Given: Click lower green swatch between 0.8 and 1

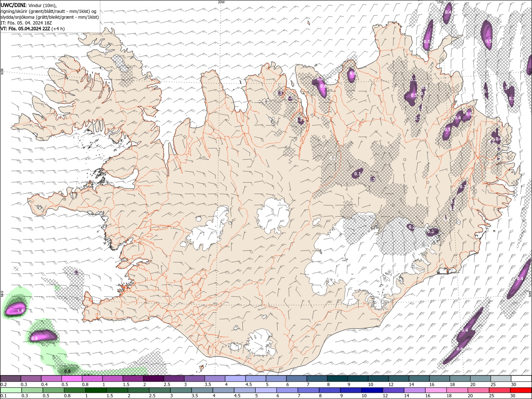Looking at the screenshot, I should [x=75, y=390].
